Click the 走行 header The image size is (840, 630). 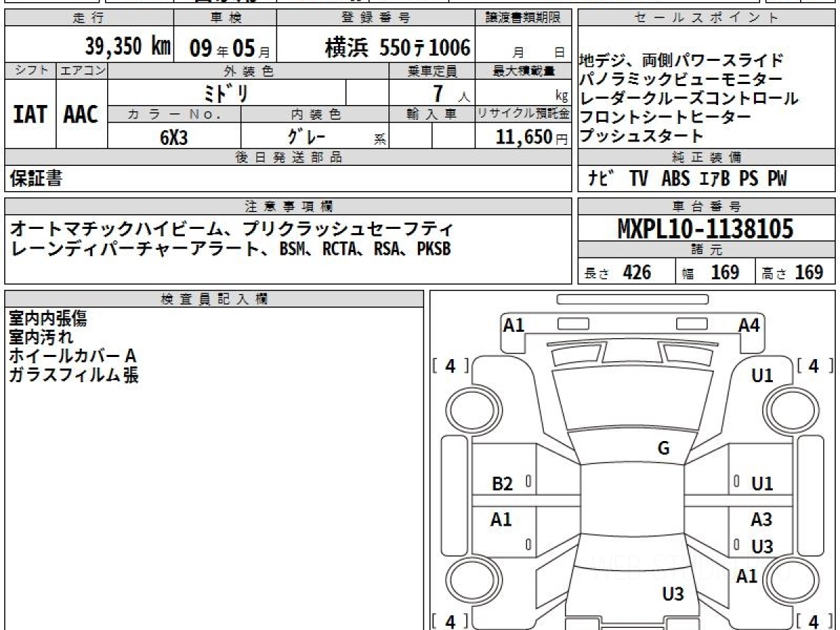(x=88, y=18)
